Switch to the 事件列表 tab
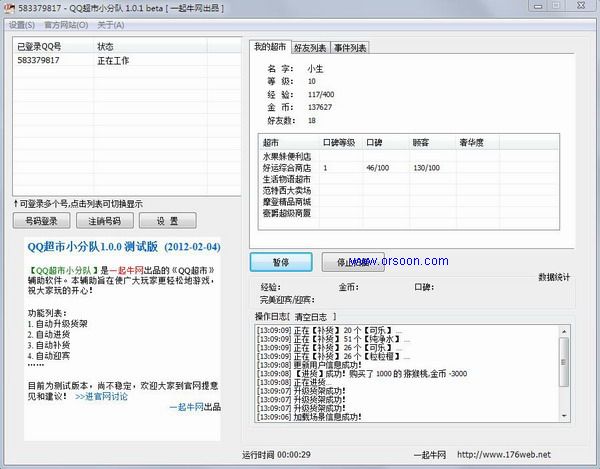 coord(350,48)
